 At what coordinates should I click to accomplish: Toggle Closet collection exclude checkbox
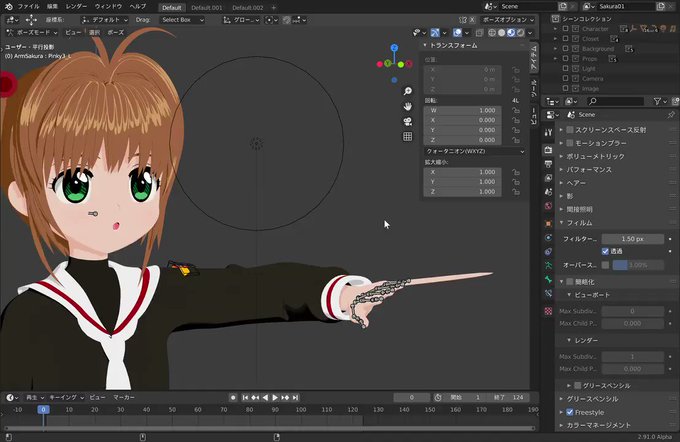[x=565, y=39]
